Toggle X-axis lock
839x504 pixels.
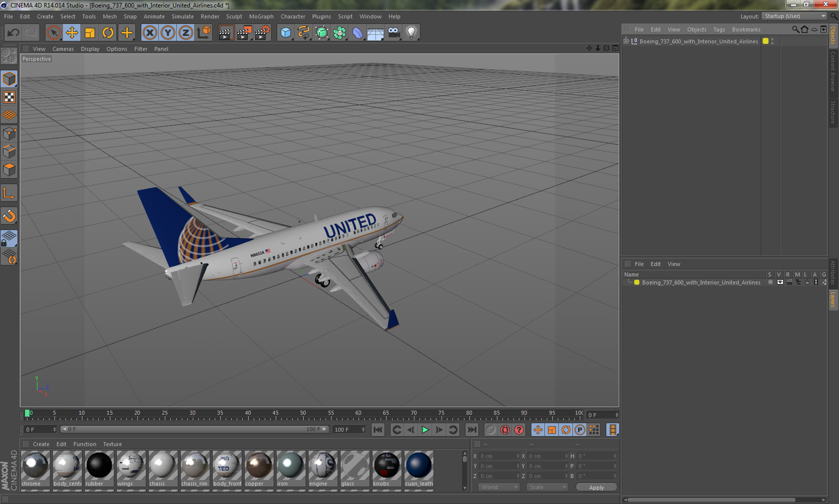[x=149, y=33]
